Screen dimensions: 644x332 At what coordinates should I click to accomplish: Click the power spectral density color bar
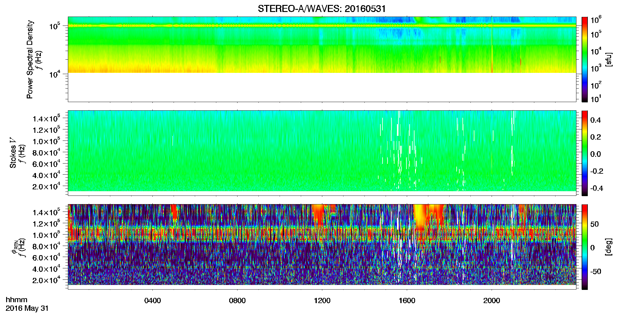584,59
